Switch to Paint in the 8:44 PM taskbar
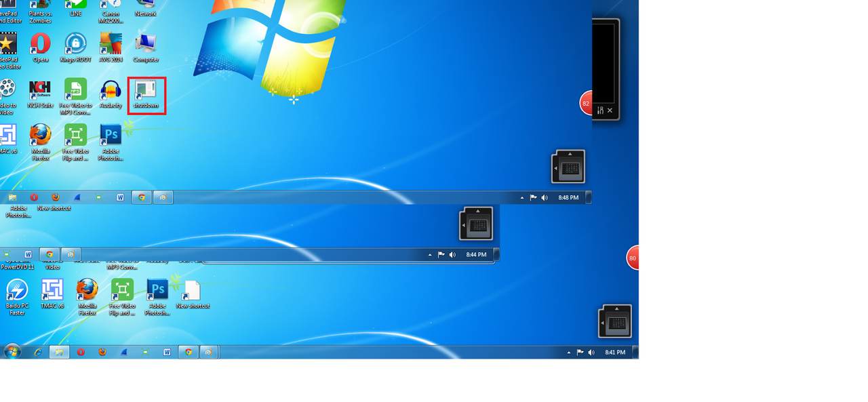This screenshot has height=402, width=868. coord(71,254)
